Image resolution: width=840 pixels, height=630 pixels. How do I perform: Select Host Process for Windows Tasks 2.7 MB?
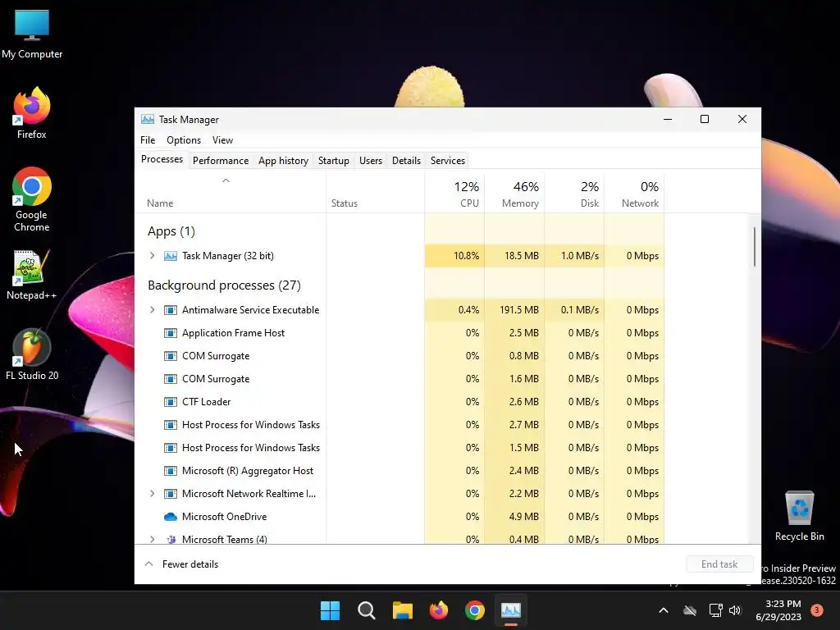coord(399,425)
